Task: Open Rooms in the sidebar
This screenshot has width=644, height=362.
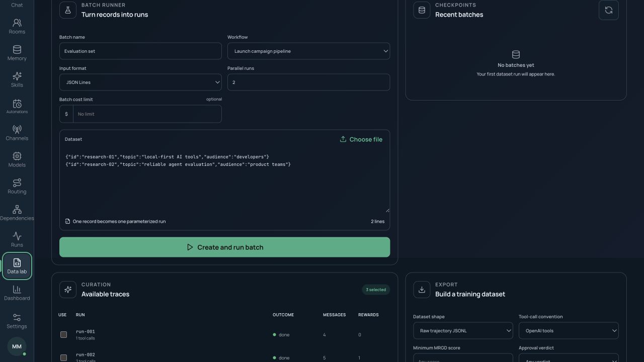Action: tap(17, 26)
